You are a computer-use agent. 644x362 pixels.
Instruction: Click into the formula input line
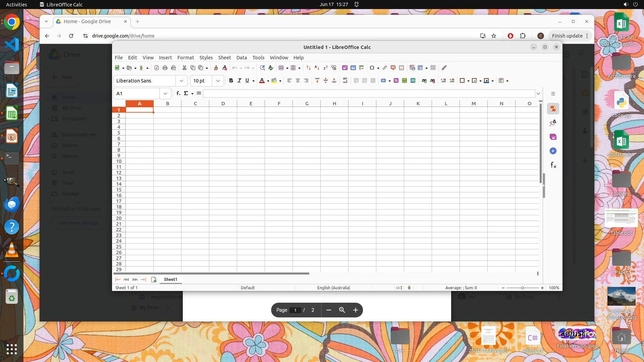368,94
